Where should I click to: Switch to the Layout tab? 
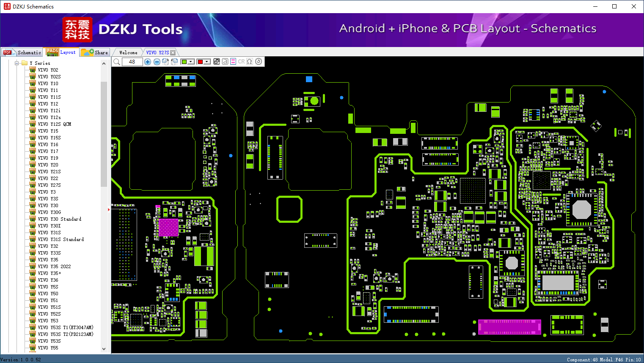coord(61,52)
